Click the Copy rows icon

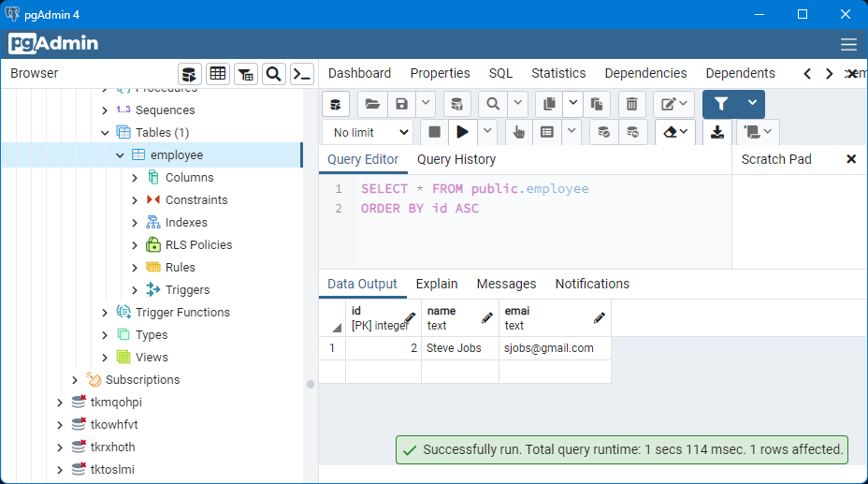(549, 104)
